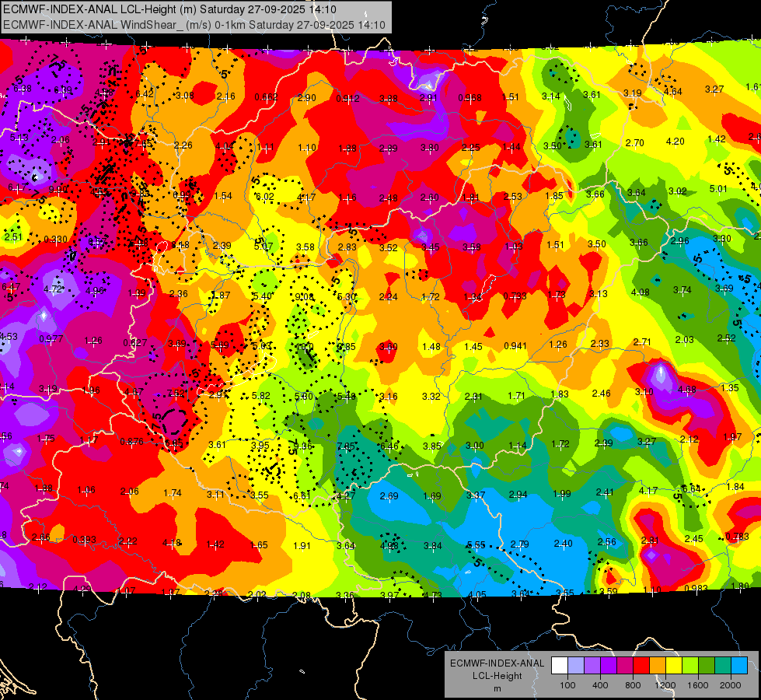761x700 pixels.
Task: Click wind shear value '4.20'
Action: coord(675,142)
